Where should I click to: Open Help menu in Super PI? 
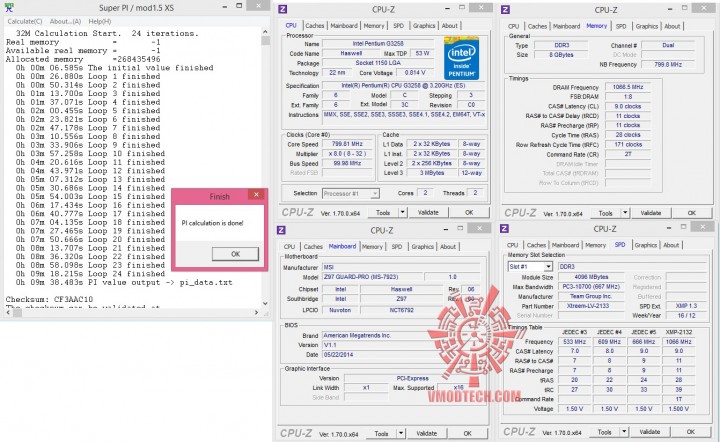point(100,22)
